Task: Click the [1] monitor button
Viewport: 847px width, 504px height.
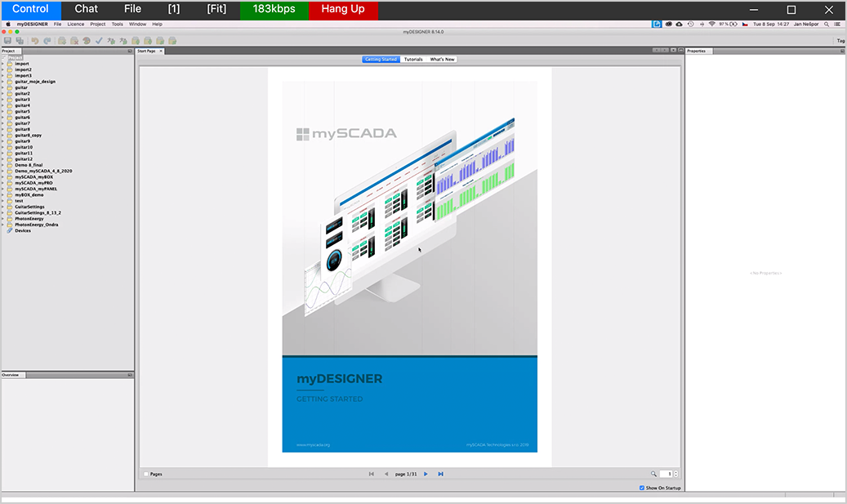Action: tap(173, 9)
